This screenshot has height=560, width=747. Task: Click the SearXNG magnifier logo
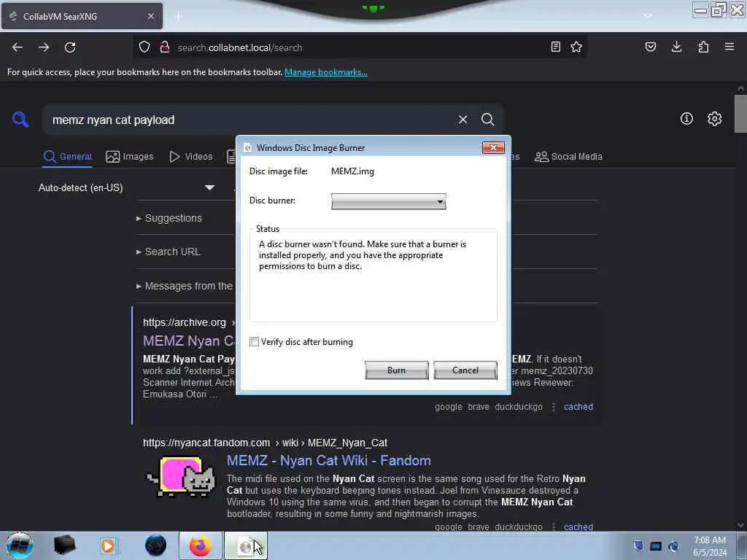coord(20,119)
